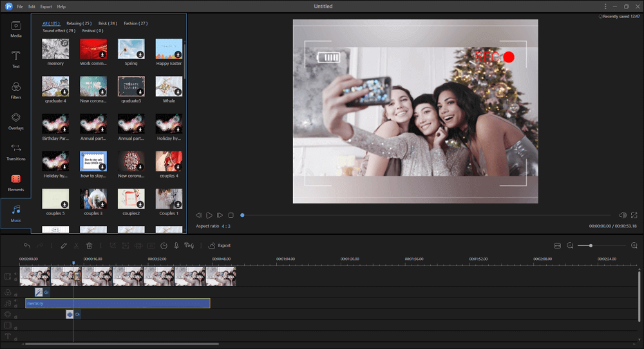Image resolution: width=644 pixels, height=349 pixels.
Task: Open the clock duration tool
Action: [x=164, y=245]
